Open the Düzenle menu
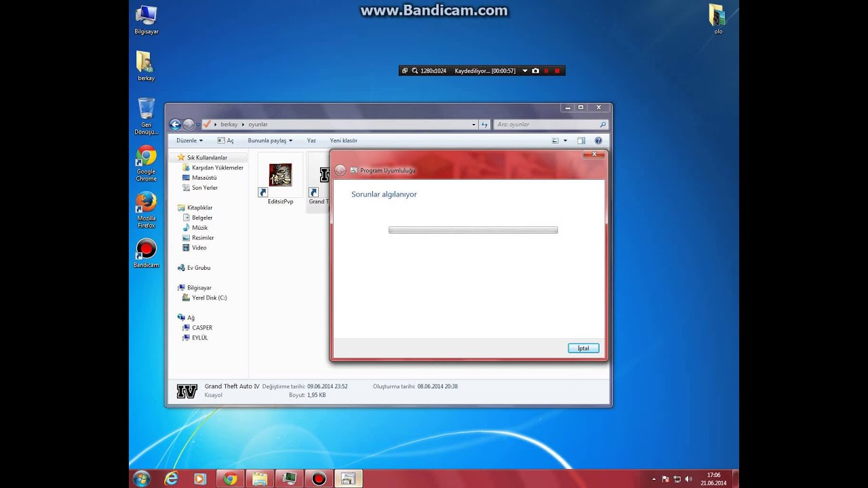The width and height of the screenshot is (868, 488). pos(189,140)
